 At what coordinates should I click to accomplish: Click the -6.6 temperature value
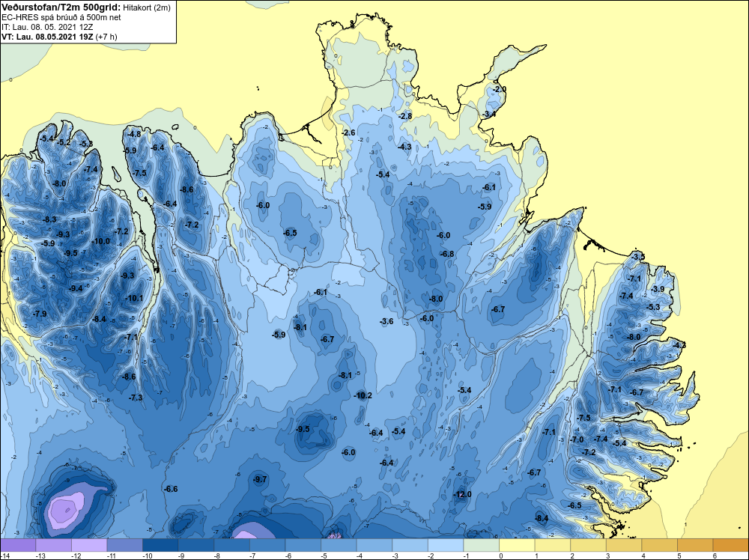pyautogui.click(x=171, y=489)
